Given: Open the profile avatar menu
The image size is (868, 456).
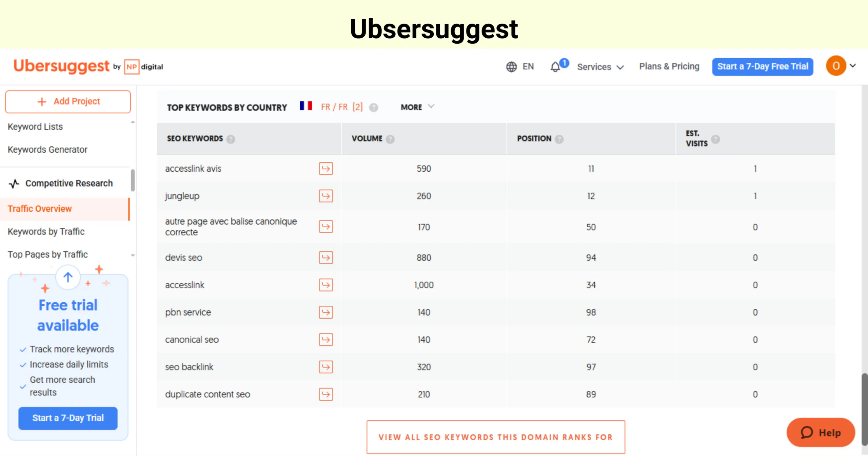Looking at the screenshot, I should [836, 66].
